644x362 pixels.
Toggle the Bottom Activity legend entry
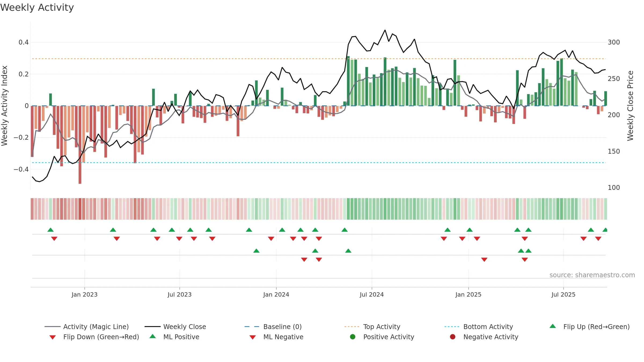tap(479, 327)
